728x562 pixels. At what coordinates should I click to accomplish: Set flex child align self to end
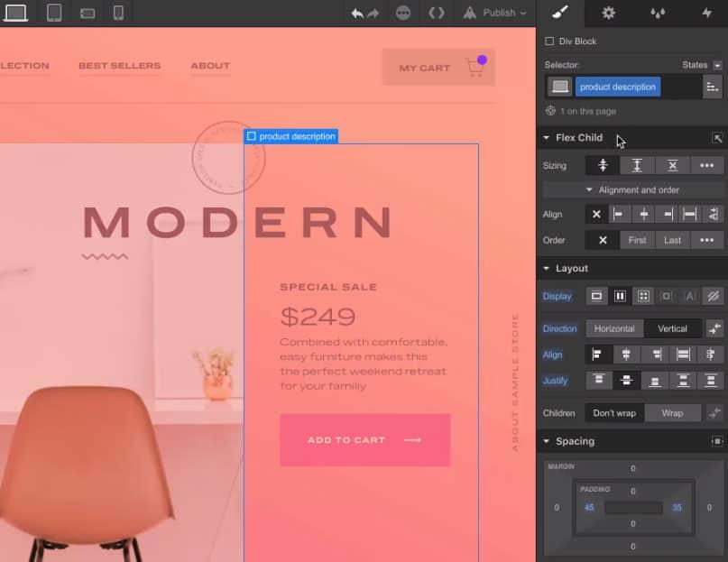668,214
